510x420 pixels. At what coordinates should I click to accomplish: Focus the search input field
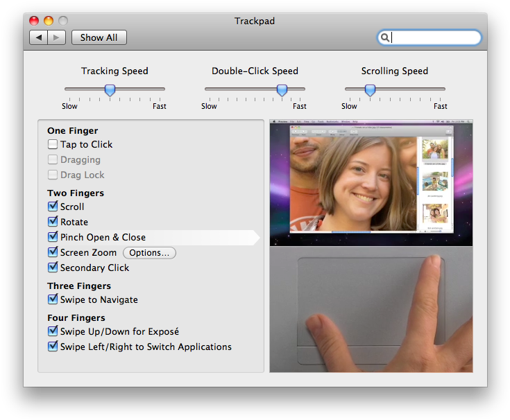(x=434, y=37)
